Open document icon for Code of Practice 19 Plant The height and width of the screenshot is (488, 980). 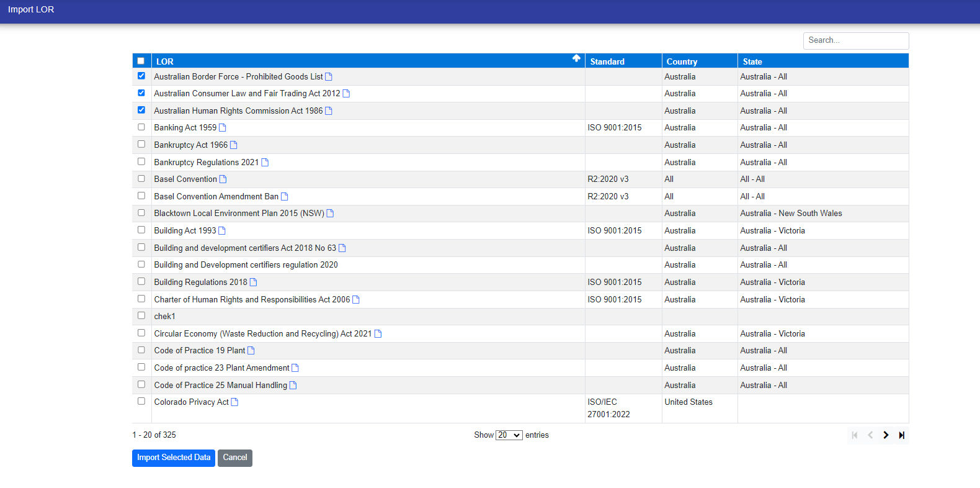tap(251, 351)
